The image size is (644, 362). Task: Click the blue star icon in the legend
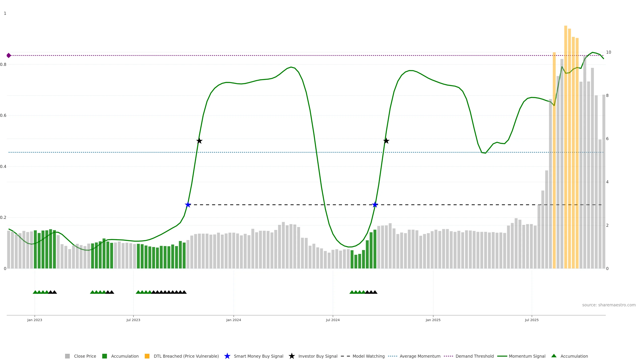point(227,356)
